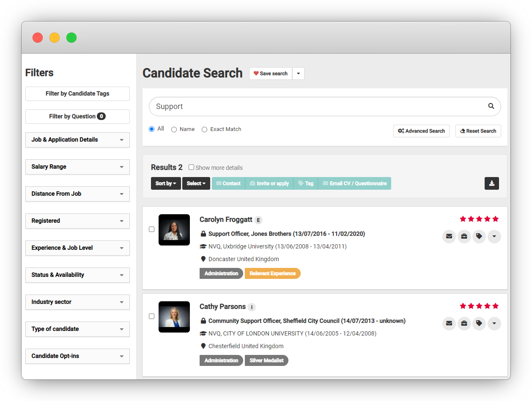Click the briefcase icon on Carolyn Froggatt's card
The image size is (532, 401).
tap(464, 237)
